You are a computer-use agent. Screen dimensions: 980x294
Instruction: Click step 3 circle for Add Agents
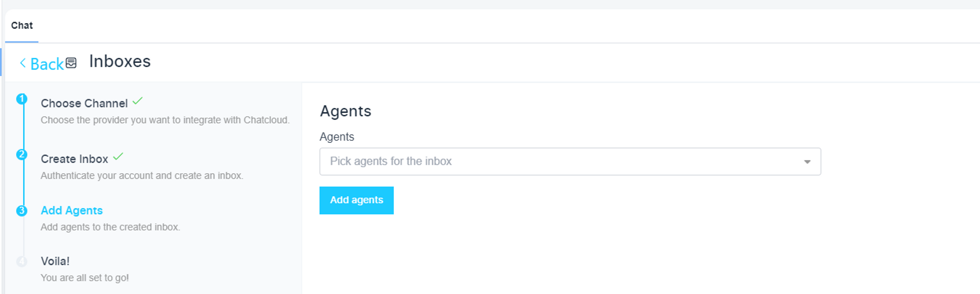[22, 211]
